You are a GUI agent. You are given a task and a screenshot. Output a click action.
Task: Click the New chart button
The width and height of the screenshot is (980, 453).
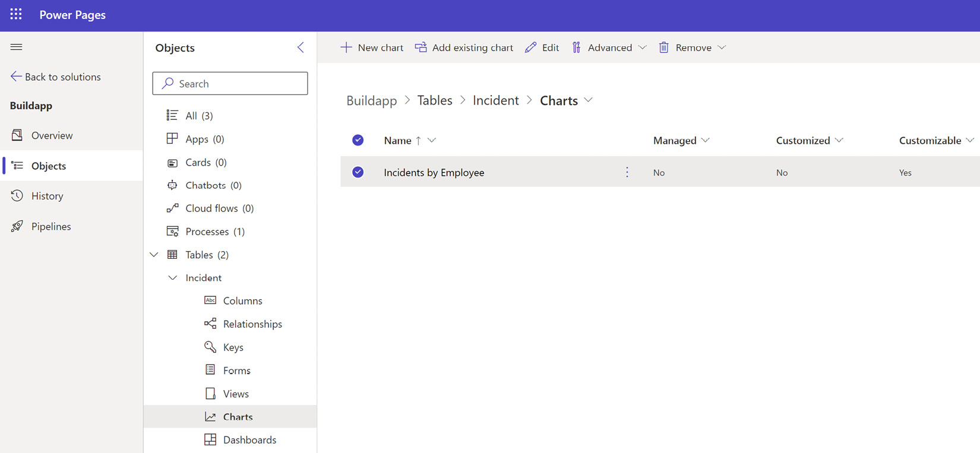tap(372, 47)
